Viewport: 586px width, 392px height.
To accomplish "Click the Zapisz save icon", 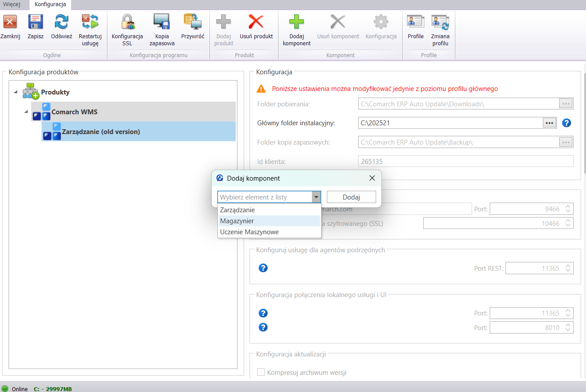I will coord(35,22).
